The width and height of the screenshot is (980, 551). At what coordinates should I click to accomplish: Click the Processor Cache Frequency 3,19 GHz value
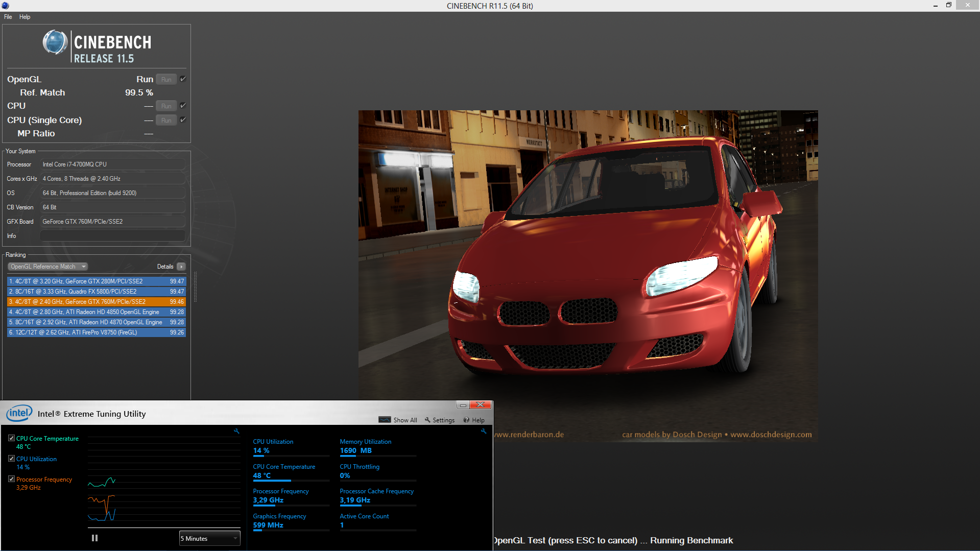pos(355,500)
